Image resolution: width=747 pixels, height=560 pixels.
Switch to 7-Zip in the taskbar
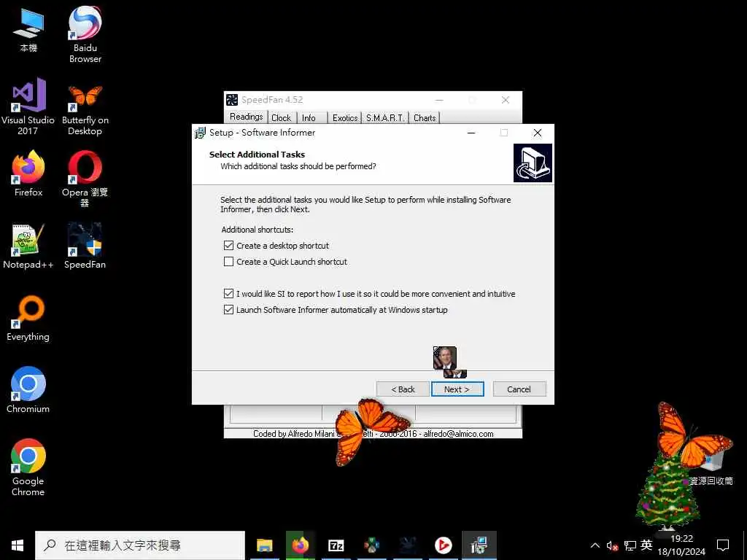[x=336, y=545]
